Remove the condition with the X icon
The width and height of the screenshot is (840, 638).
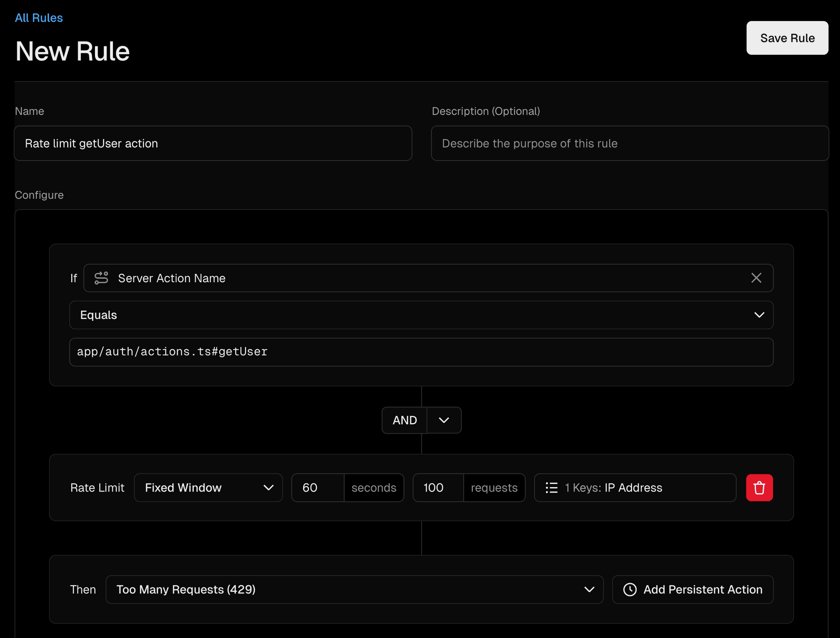click(x=756, y=278)
